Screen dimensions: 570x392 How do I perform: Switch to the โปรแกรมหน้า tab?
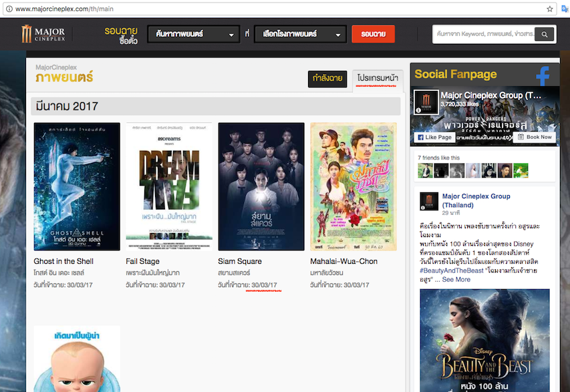tap(378, 79)
